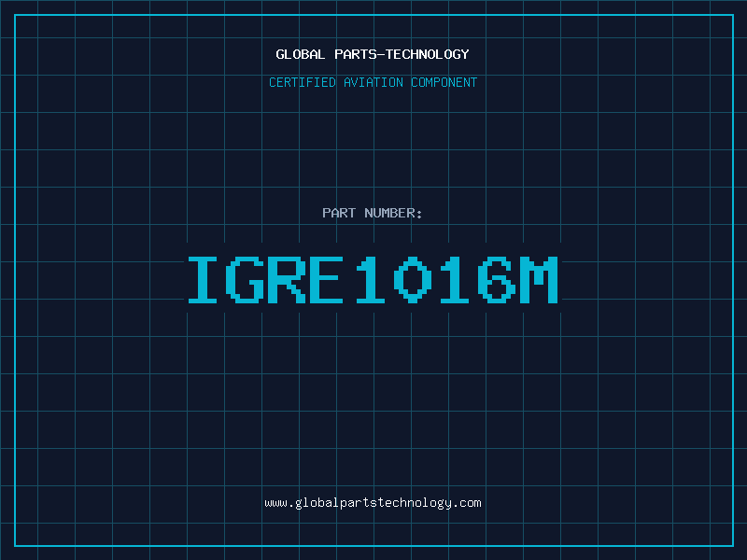The image size is (747, 560).
Task: Click the word NUMBER: in the label
Action: click(394, 213)
